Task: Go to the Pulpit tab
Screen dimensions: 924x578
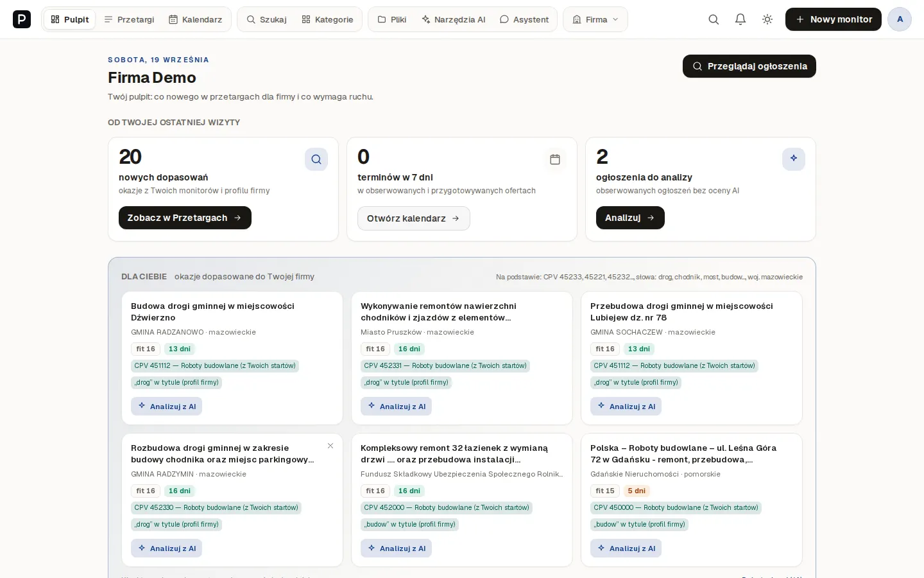Action: 70,19
